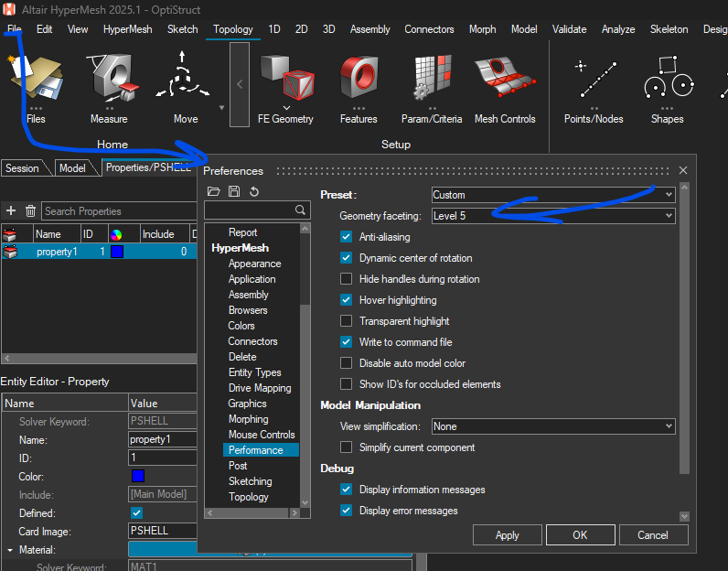This screenshot has width=728, height=571.
Task: Toggle Display error messages
Action: coord(346,510)
